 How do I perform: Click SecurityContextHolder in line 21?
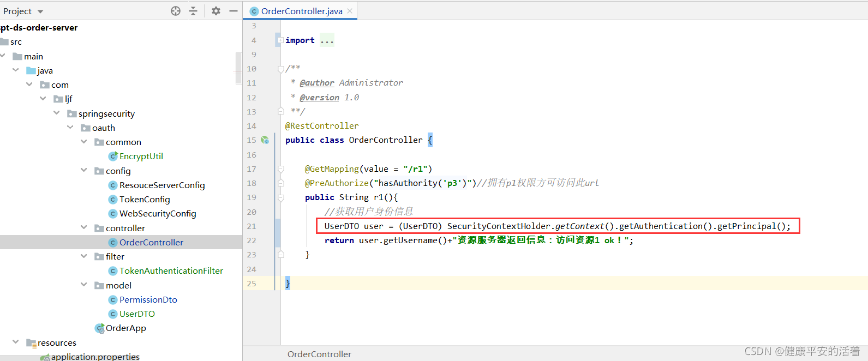pyautogui.click(x=499, y=226)
